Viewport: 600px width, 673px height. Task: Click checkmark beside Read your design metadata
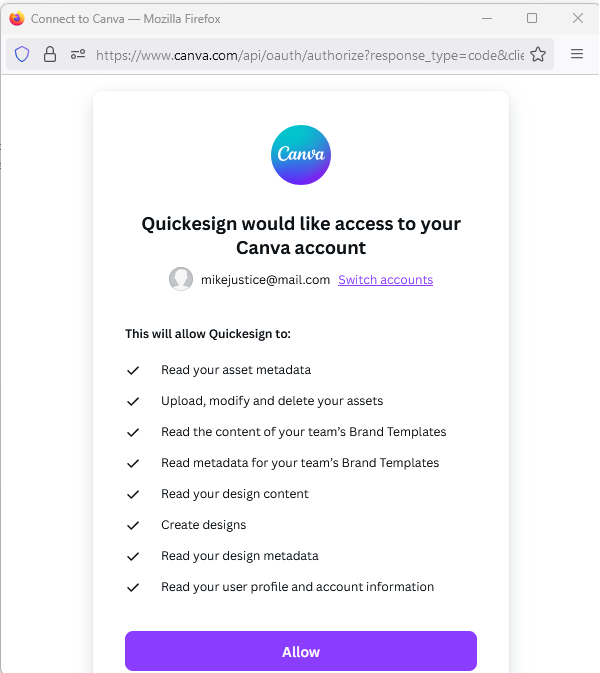pyautogui.click(x=133, y=557)
